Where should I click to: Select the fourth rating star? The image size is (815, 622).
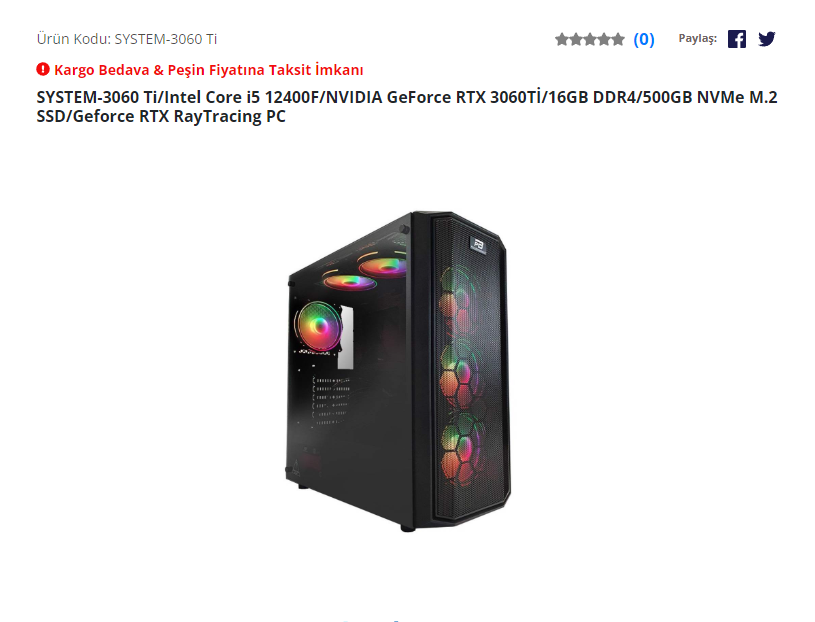tap(604, 39)
